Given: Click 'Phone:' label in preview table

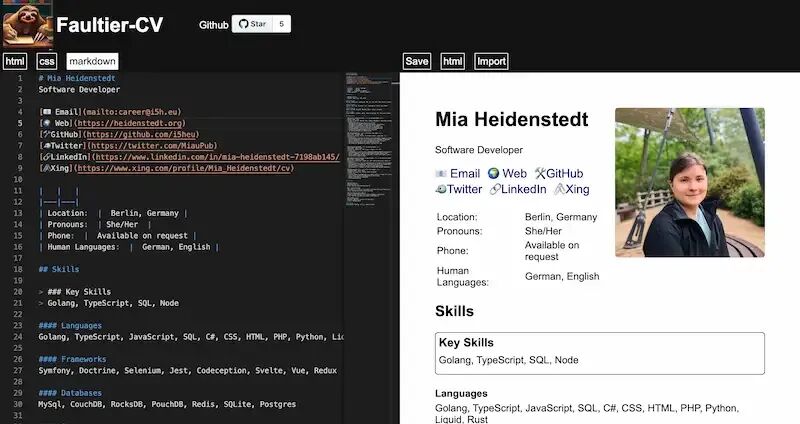Looking at the screenshot, I should [x=453, y=251].
